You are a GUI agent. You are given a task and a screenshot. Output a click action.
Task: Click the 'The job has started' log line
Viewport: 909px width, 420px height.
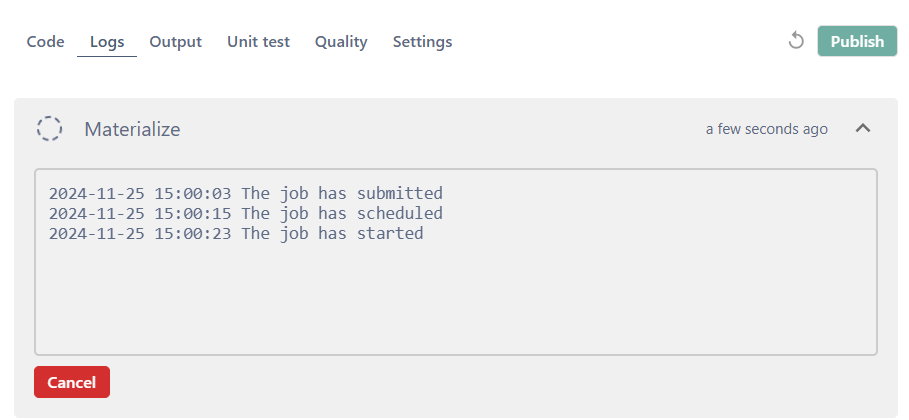[236, 234]
